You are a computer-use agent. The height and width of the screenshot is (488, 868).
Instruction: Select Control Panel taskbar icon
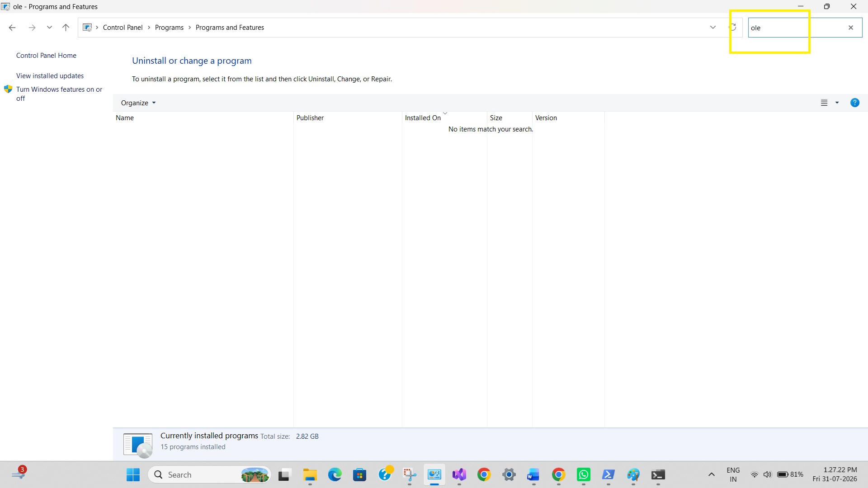click(434, 475)
